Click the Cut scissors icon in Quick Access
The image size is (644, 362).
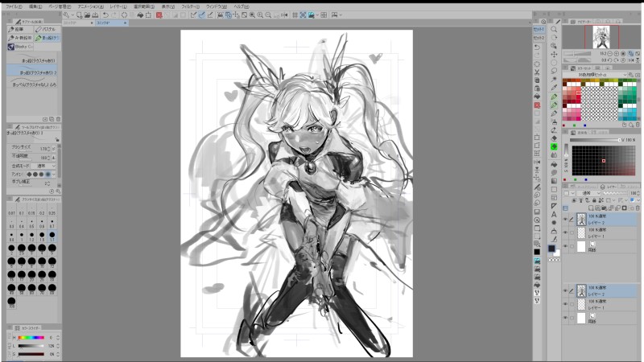tap(537, 72)
